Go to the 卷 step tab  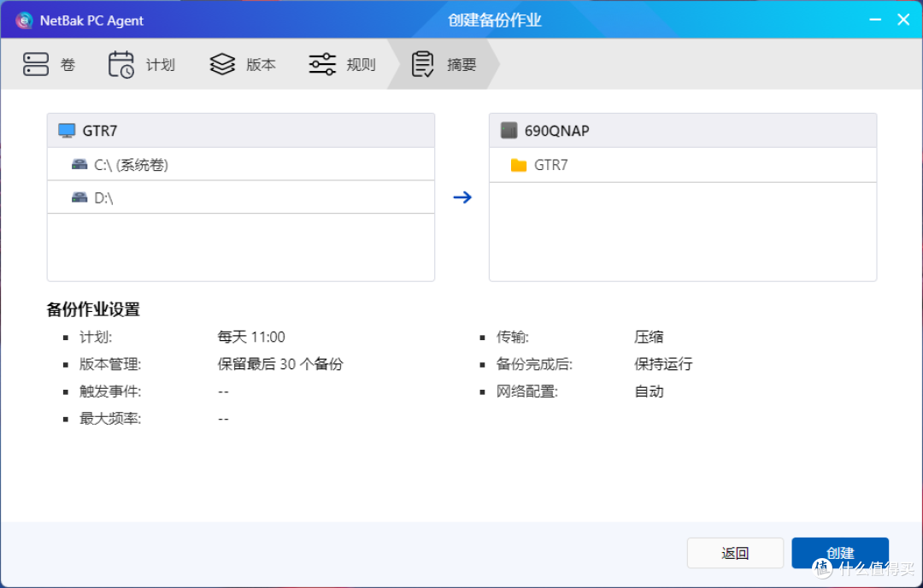[x=50, y=64]
